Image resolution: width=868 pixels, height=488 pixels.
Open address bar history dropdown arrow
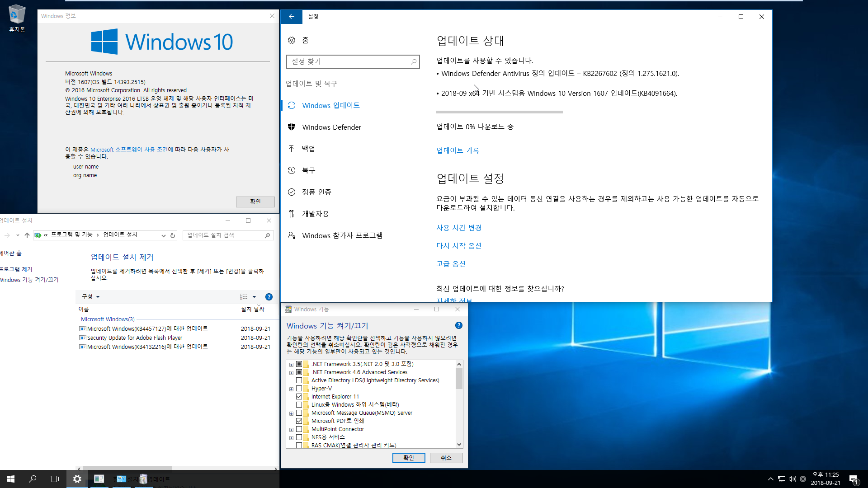[163, 235]
